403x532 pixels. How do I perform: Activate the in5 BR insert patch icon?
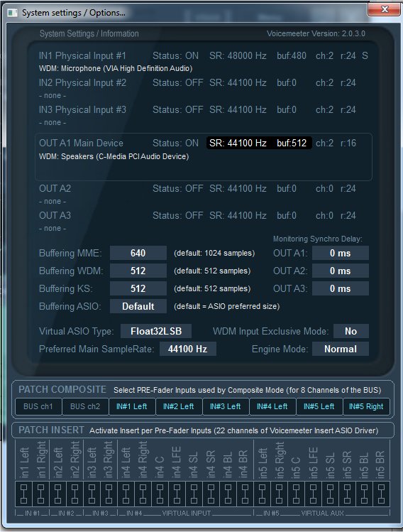pyautogui.click(x=381, y=494)
